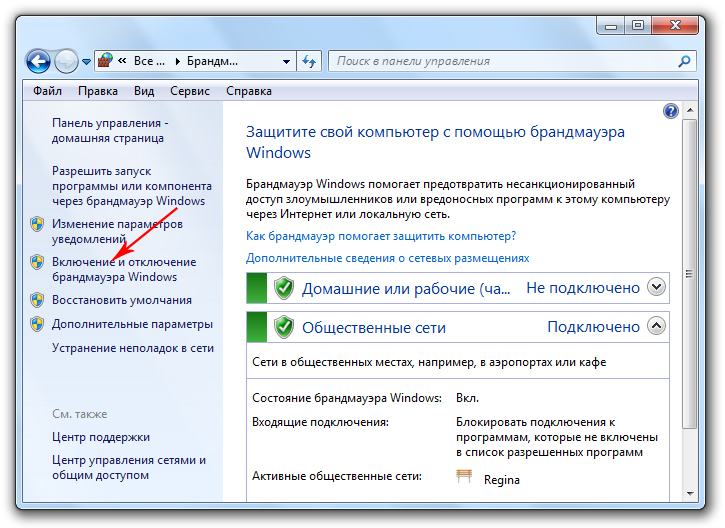Screen dimensions: 725x528
Task: Click shield icon beside 'Восстановить умолчания'
Action: [x=37, y=300]
